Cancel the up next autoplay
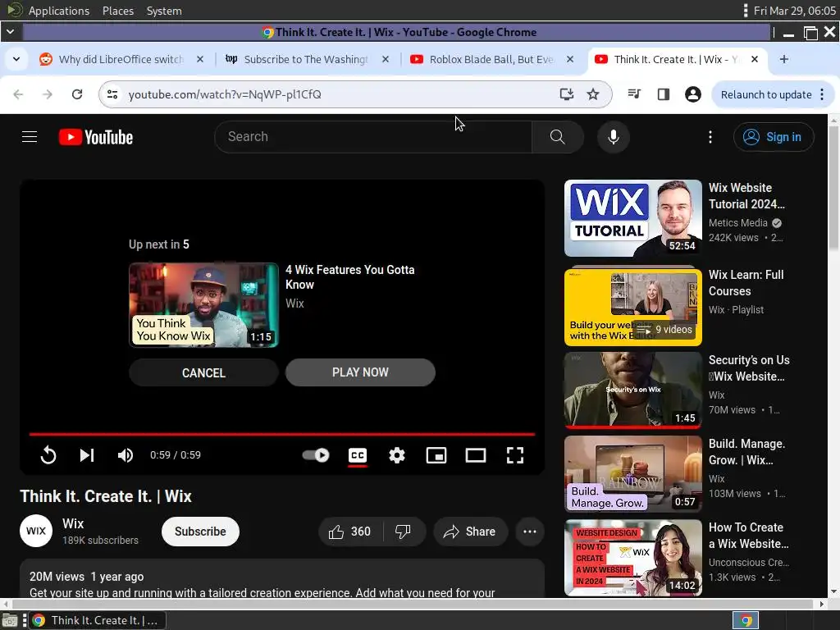 pos(203,372)
